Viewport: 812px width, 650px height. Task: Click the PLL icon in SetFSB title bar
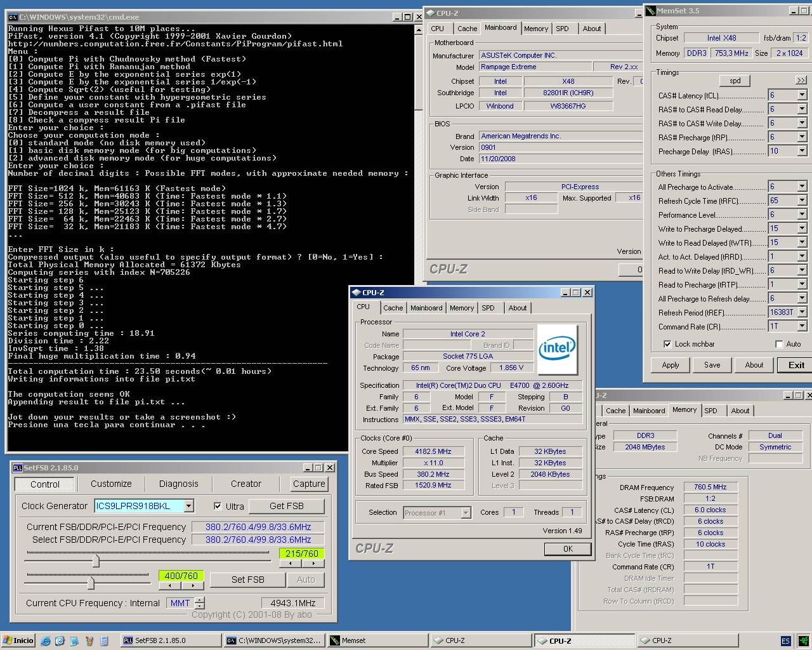(18, 468)
